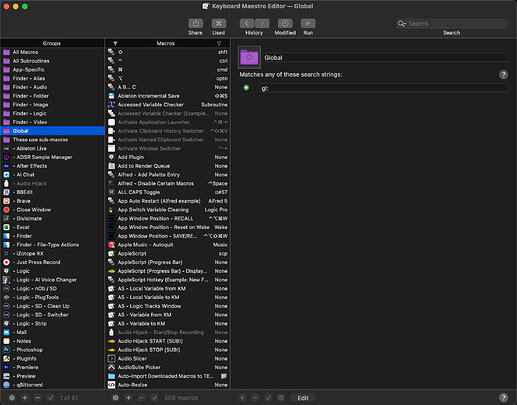The height and width of the screenshot is (405, 517).
Task: Open help via the question mark beside search strings
Action: 503,75
